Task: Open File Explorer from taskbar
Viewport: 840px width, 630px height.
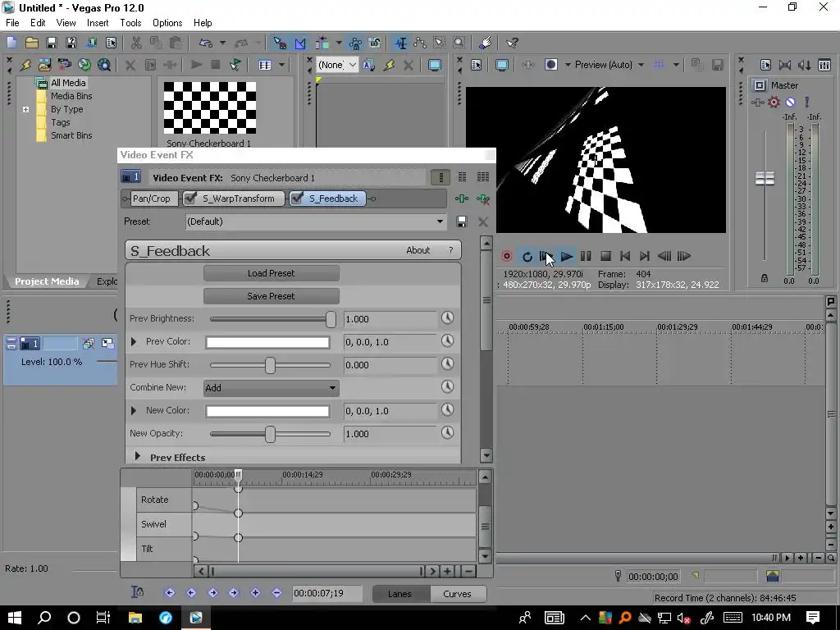Action: (x=135, y=618)
